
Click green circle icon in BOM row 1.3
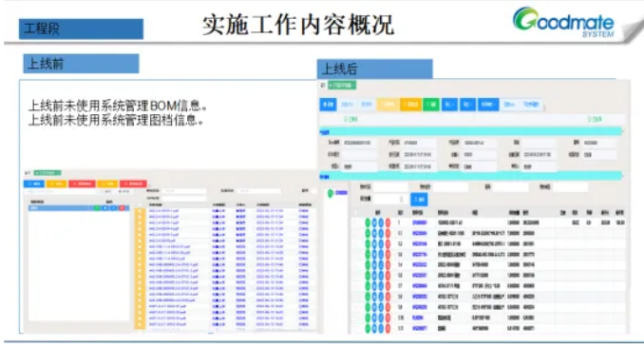pos(368,255)
